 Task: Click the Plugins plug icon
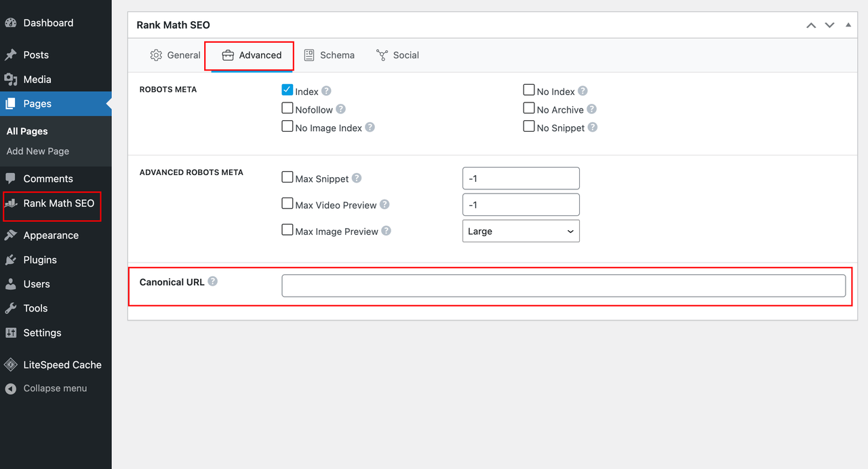[x=10, y=260]
